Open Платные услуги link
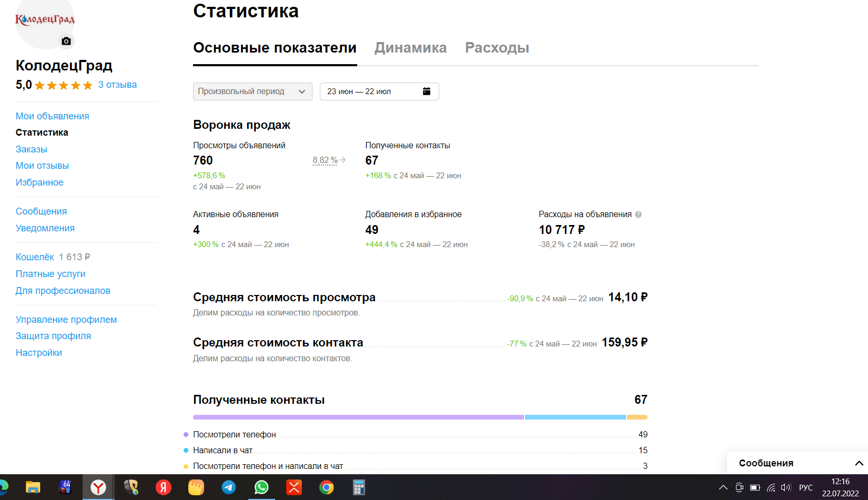Viewport: 868px width, 500px height. point(51,274)
